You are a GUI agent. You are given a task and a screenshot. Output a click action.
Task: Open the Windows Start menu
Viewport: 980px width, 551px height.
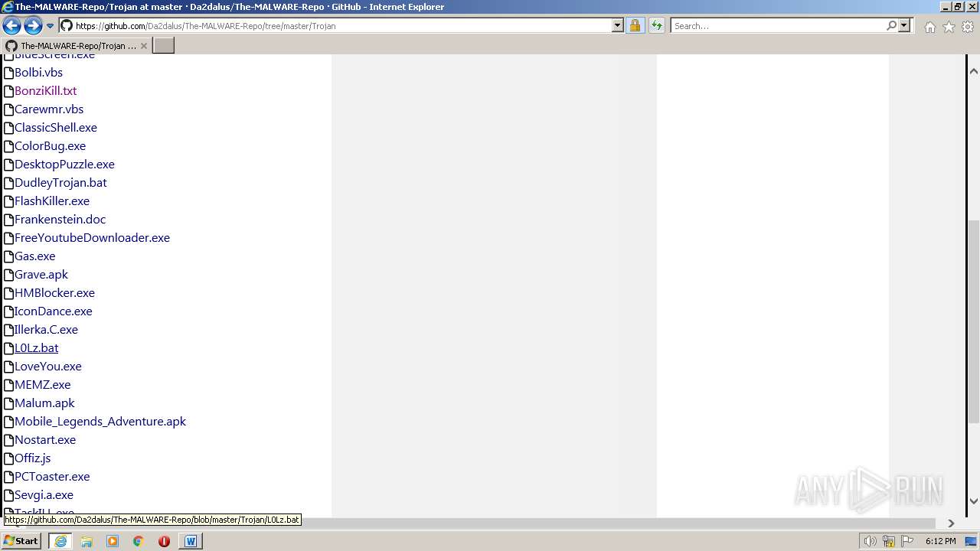pyautogui.click(x=21, y=540)
